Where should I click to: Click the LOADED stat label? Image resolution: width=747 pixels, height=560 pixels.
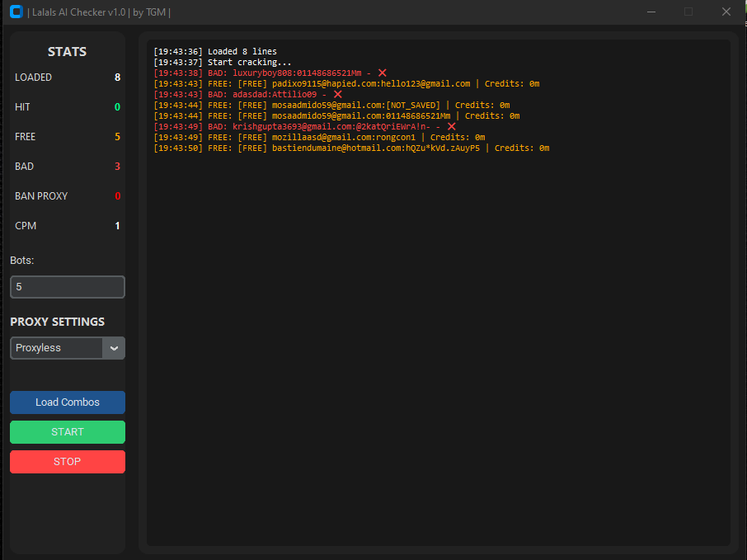pyautogui.click(x=33, y=78)
